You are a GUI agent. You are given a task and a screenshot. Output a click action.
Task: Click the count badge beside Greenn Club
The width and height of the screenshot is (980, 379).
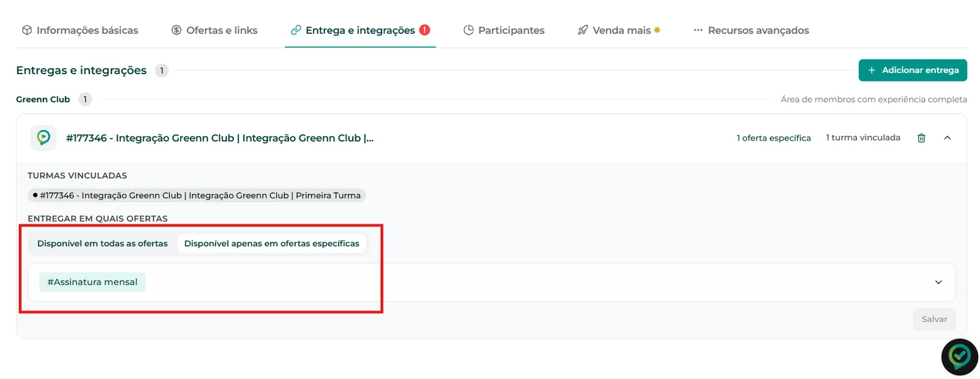(x=85, y=99)
